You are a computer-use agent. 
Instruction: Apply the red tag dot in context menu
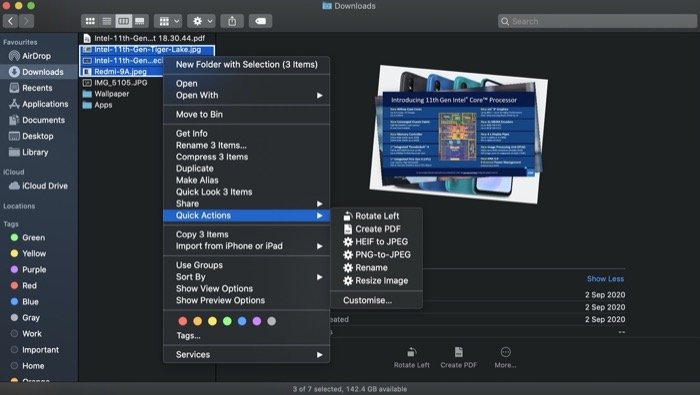click(x=183, y=321)
